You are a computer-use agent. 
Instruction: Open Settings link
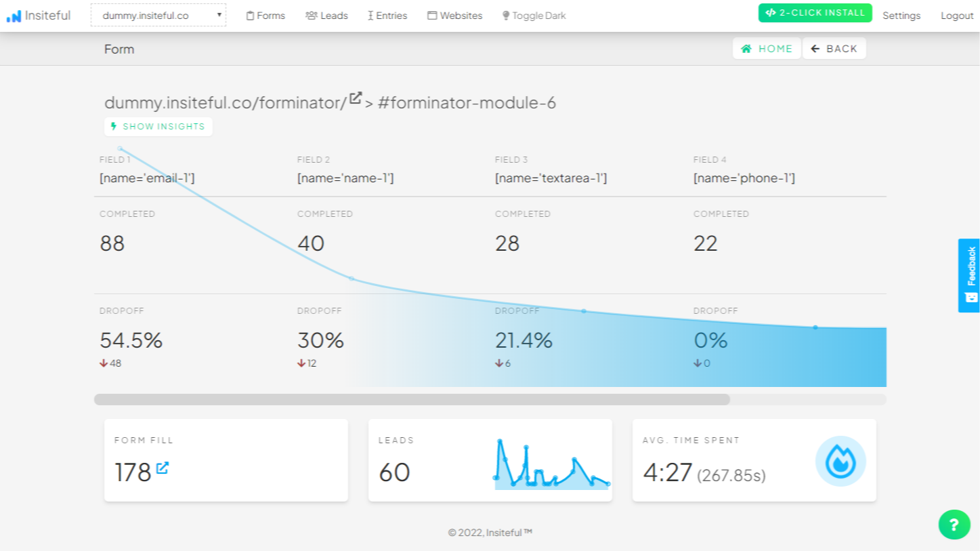point(901,16)
